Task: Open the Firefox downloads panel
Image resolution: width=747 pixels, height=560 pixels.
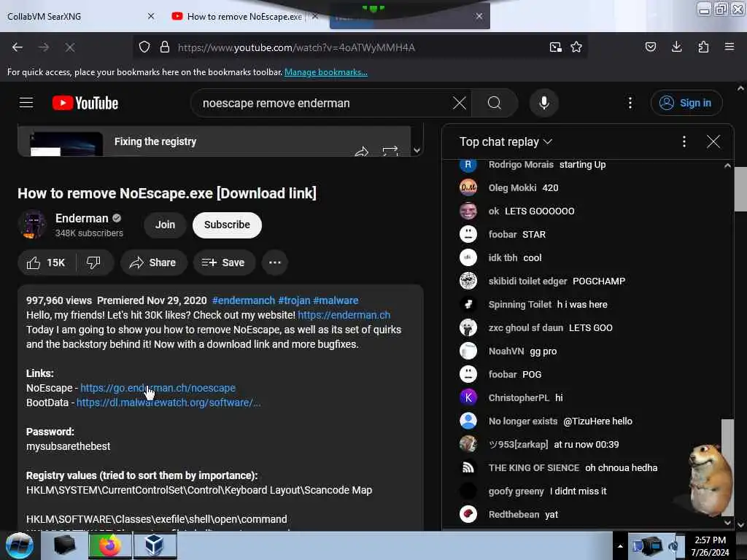Action: pos(676,47)
